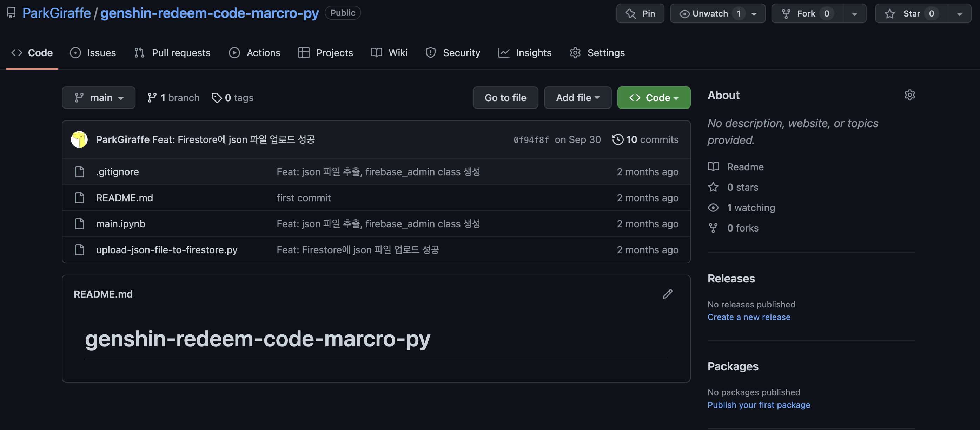Open the main branch selector dropdown
Viewport: 980px width, 430px height.
(x=99, y=98)
